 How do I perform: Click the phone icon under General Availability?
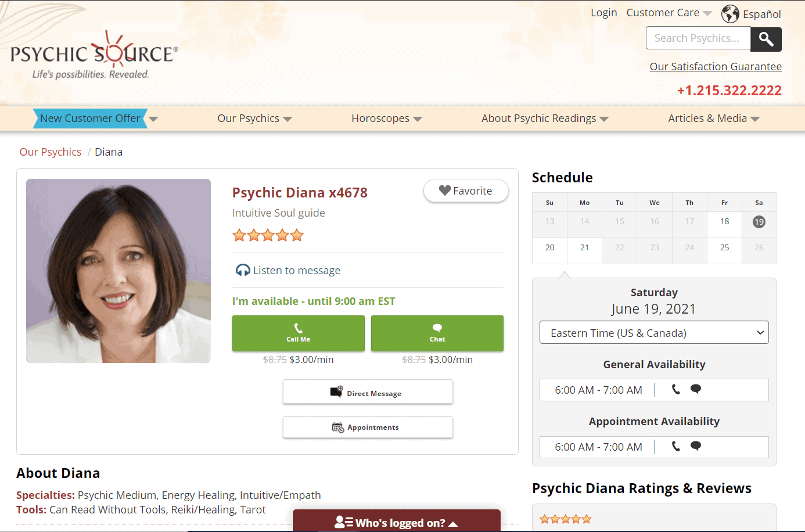click(x=676, y=389)
